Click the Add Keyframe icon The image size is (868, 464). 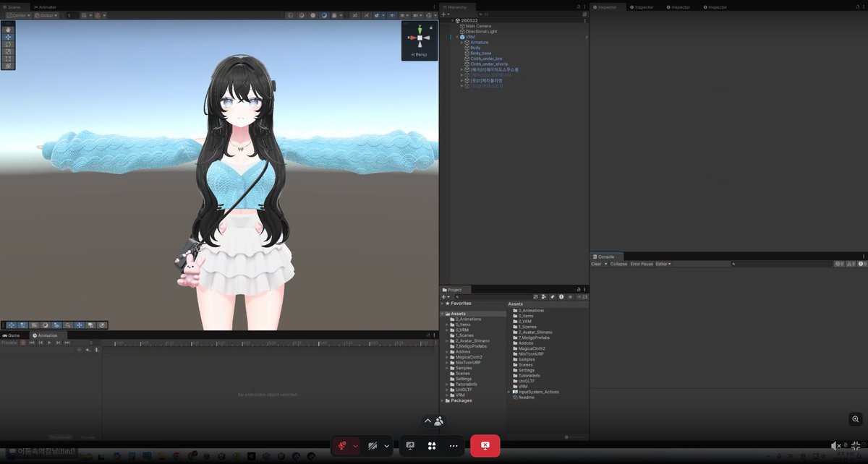tap(88, 350)
